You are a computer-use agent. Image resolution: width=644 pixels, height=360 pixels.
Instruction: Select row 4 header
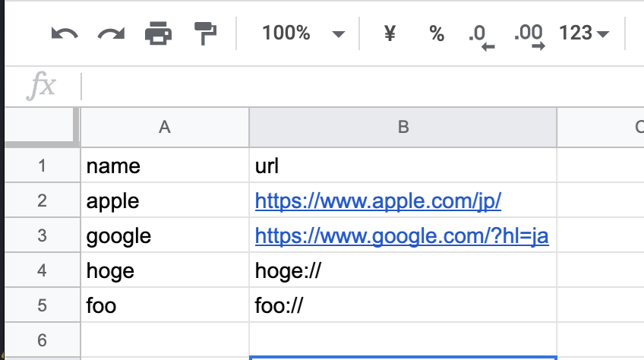[x=43, y=270]
